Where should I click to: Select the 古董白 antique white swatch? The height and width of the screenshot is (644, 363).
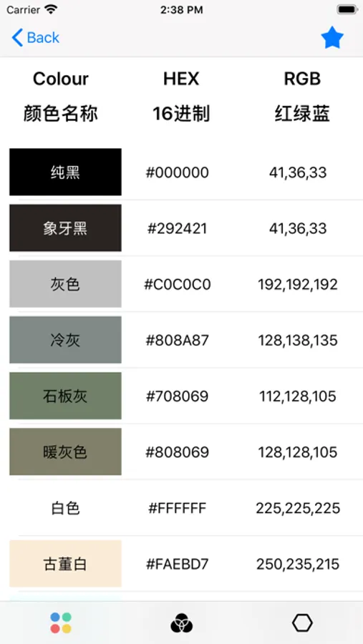(x=65, y=564)
